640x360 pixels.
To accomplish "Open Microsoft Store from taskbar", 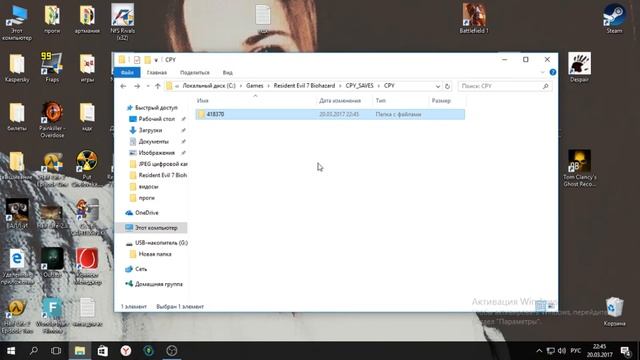I will (102, 351).
